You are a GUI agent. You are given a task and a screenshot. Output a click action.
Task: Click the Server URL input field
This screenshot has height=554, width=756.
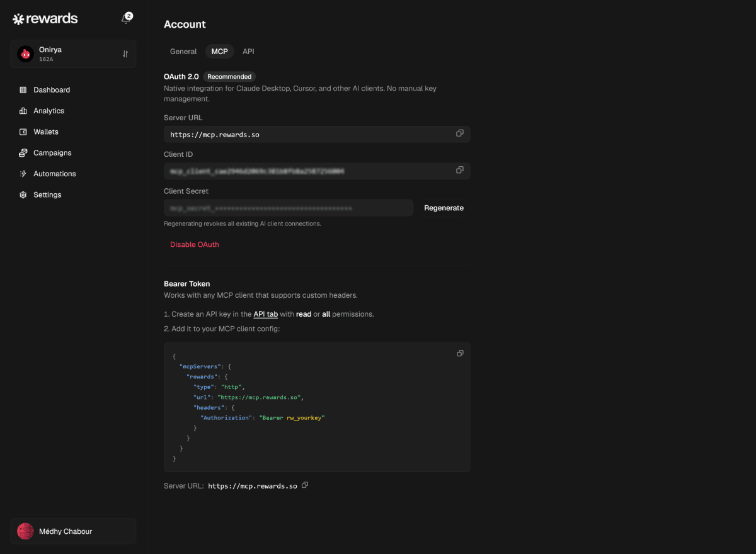click(317, 134)
